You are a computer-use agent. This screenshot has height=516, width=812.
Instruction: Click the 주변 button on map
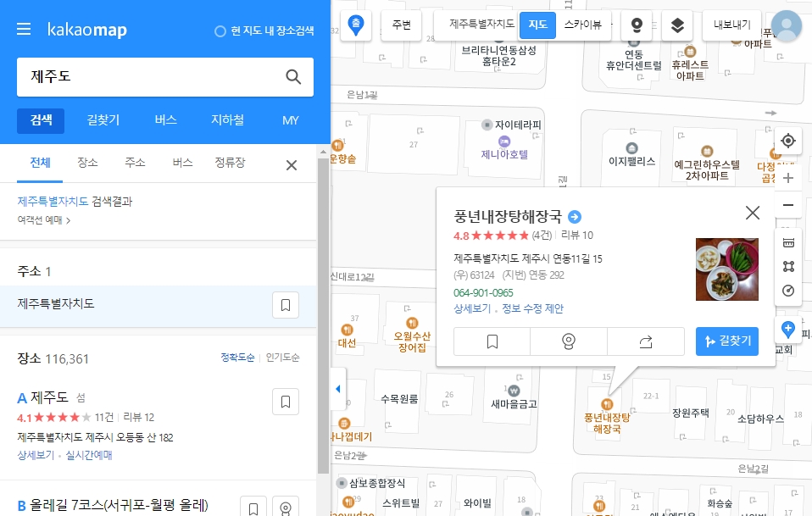(402, 25)
